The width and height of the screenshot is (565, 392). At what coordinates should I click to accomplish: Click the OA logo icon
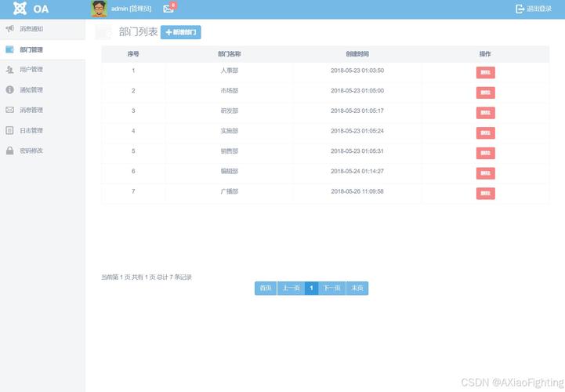point(20,9)
